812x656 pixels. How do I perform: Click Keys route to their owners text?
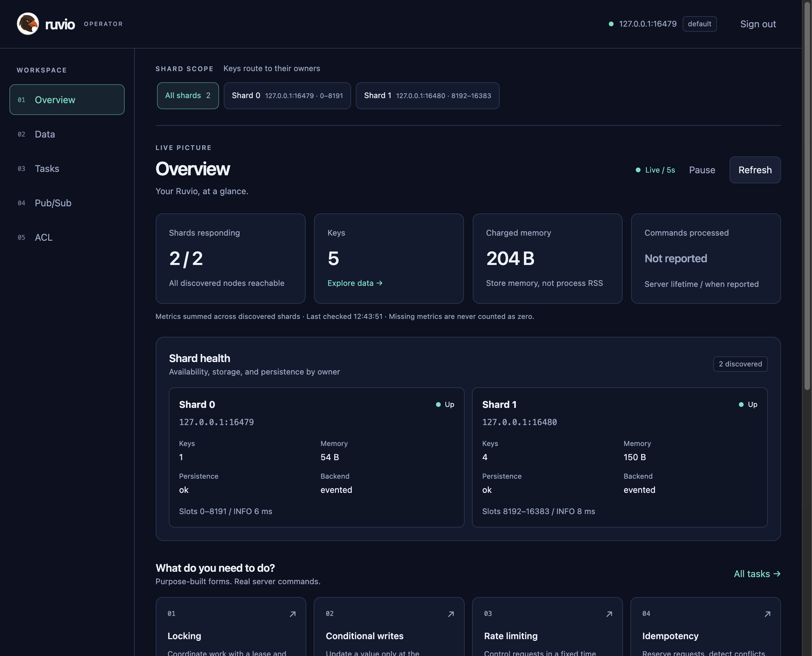coord(272,68)
